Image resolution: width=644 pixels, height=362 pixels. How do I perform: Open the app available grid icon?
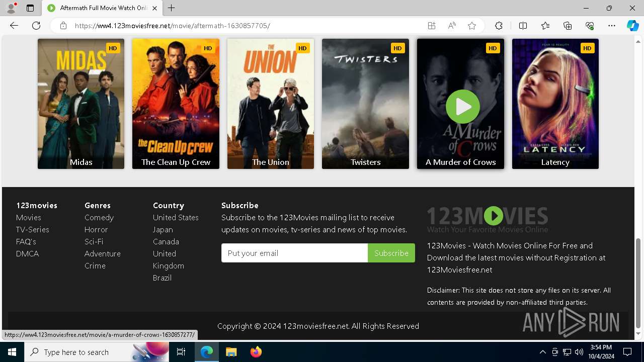coord(432,26)
